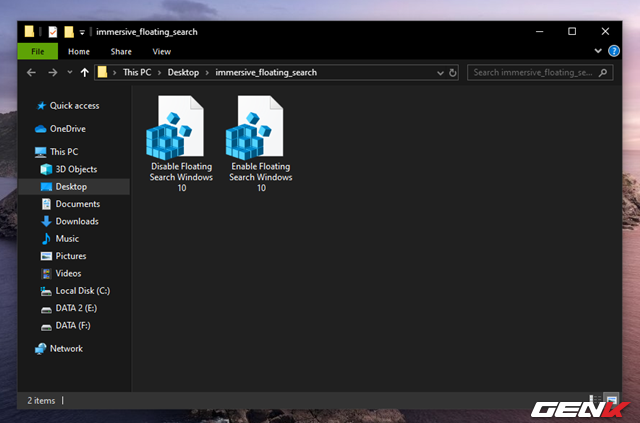Open the Music folder in sidebar
640x423 pixels.
click(60, 238)
